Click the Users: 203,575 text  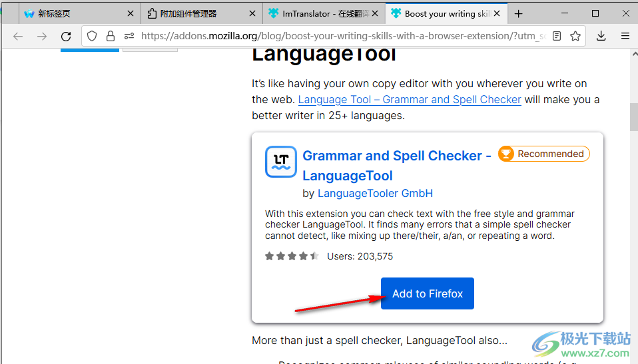click(x=360, y=256)
